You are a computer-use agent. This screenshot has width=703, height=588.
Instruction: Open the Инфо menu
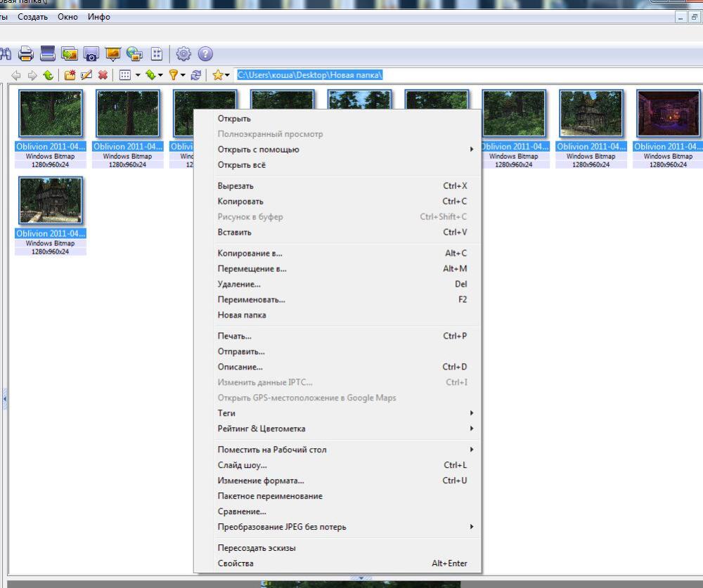coord(99,17)
